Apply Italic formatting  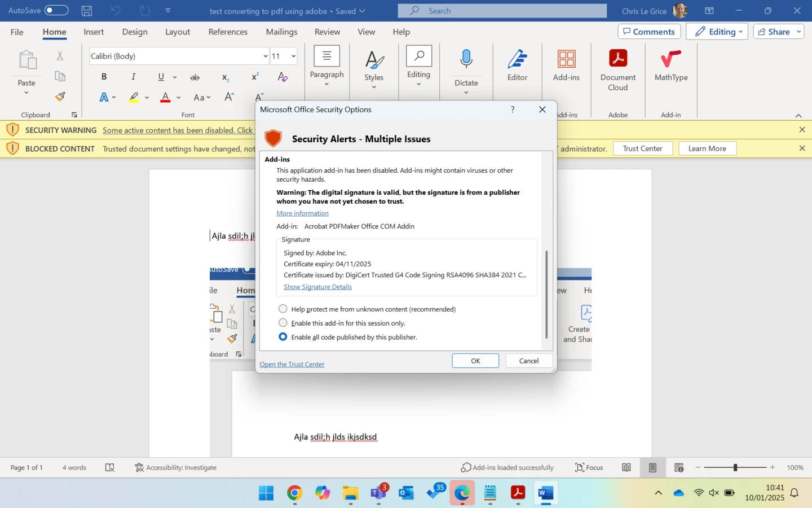tap(133, 77)
